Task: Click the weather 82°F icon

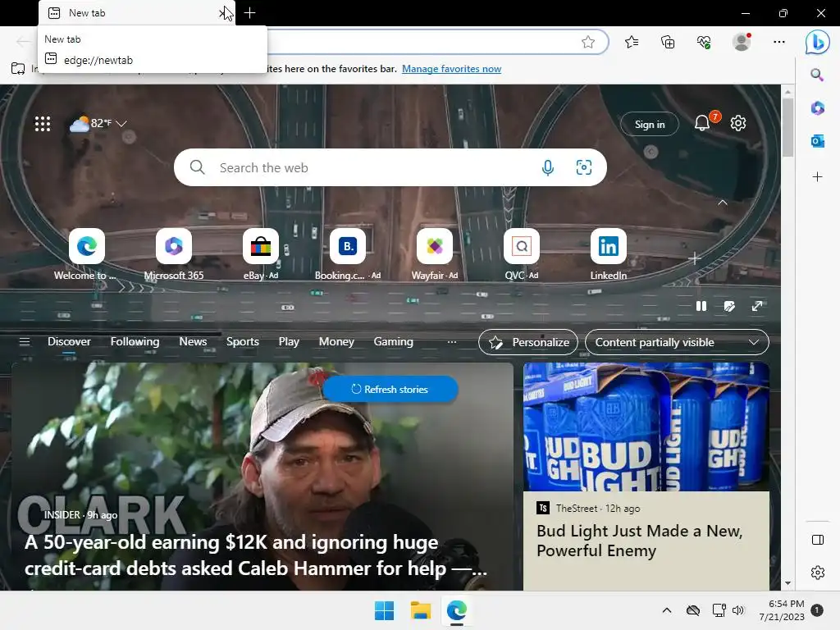Action: pos(80,124)
